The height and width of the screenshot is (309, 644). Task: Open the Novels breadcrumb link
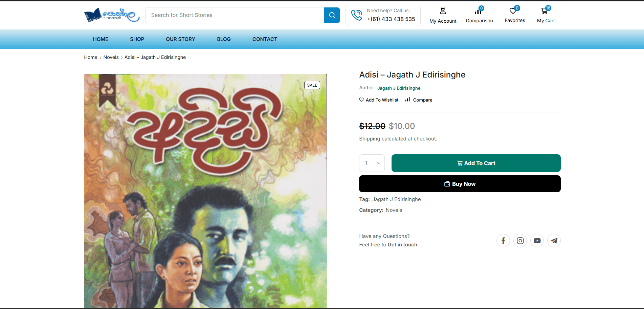111,57
